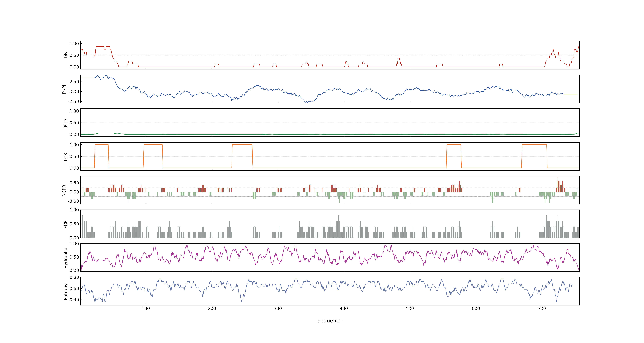Click the FCR axis label
The width and height of the screenshot is (644, 343).
pyautogui.click(x=66, y=224)
